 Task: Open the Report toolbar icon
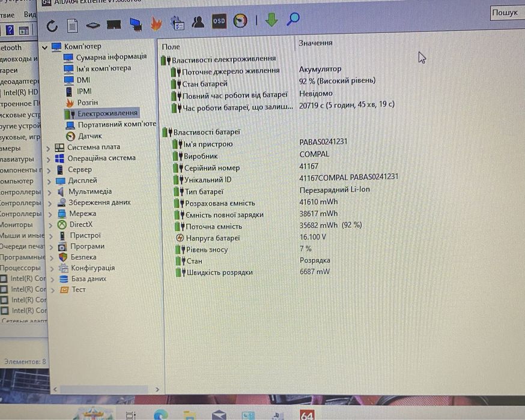point(72,26)
